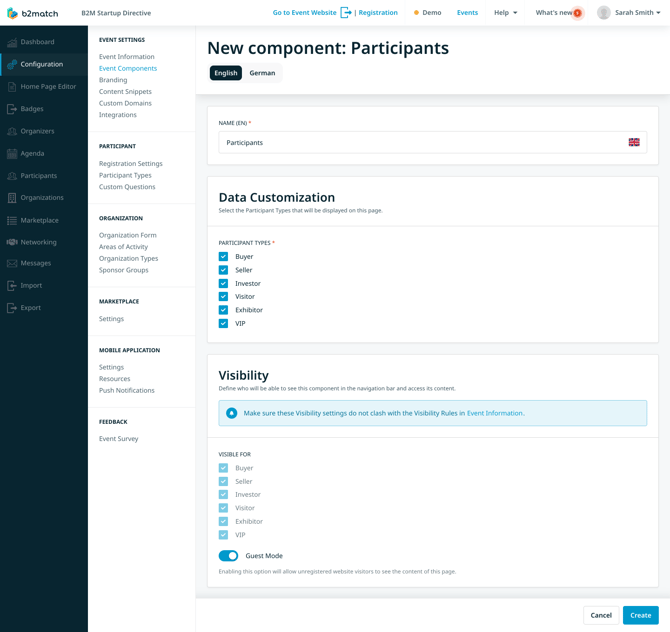This screenshot has width=670, height=632.
Task: Open the Sarah Smith user menu
Action: point(630,13)
